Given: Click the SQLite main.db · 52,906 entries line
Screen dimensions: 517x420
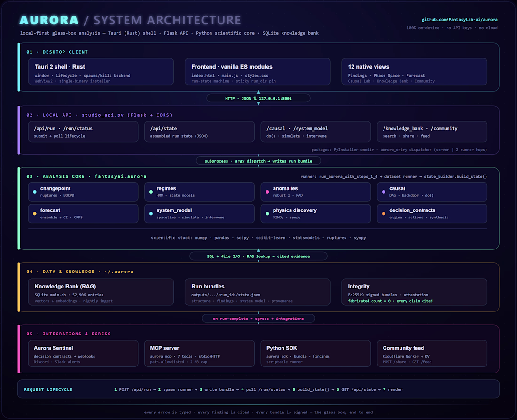Looking at the screenshot, I should [69, 295].
